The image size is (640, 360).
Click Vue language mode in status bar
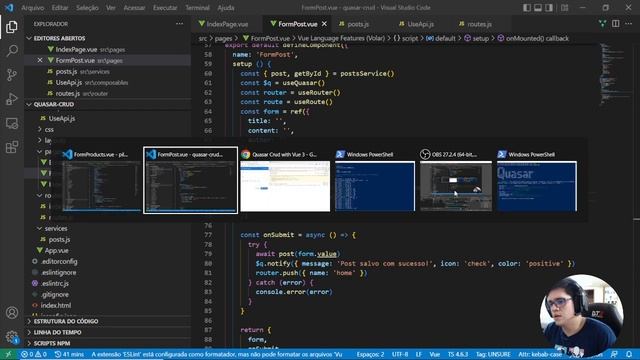(435, 354)
